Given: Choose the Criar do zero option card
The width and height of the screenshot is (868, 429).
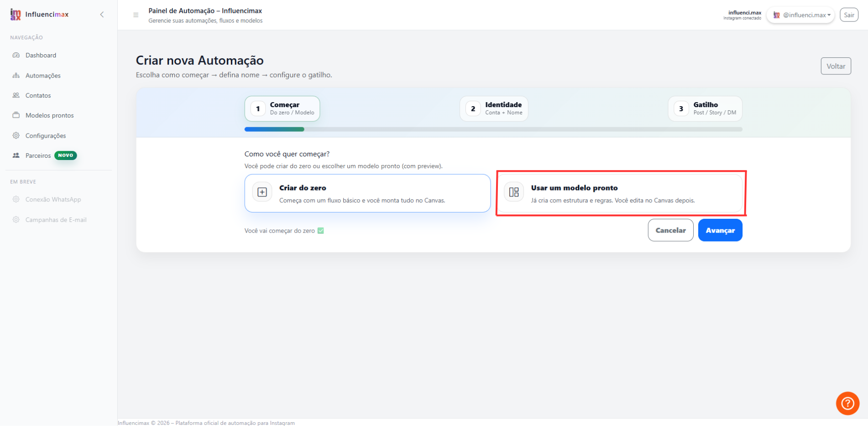Looking at the screenshot, I should click(367, 193).
